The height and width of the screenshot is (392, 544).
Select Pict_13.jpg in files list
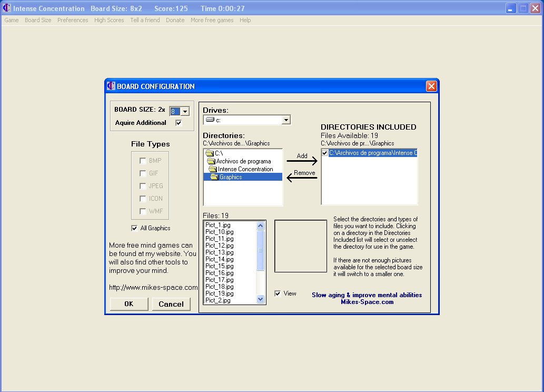tap(219, 252)
